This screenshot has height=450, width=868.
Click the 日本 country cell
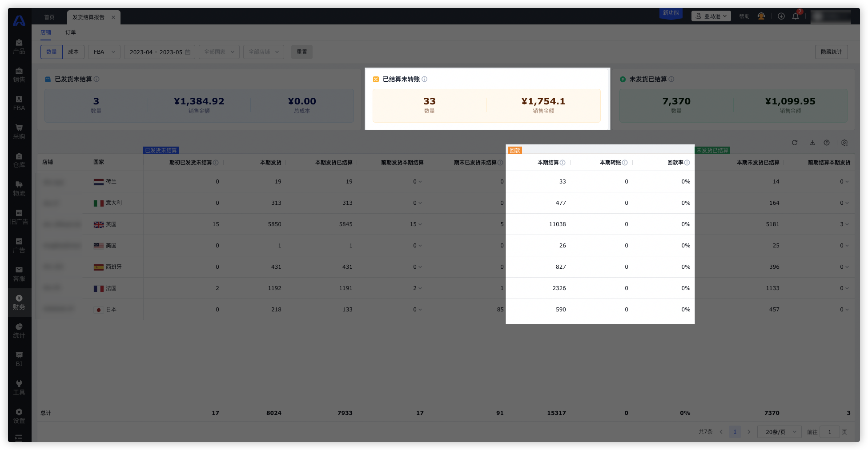point(105,310)
